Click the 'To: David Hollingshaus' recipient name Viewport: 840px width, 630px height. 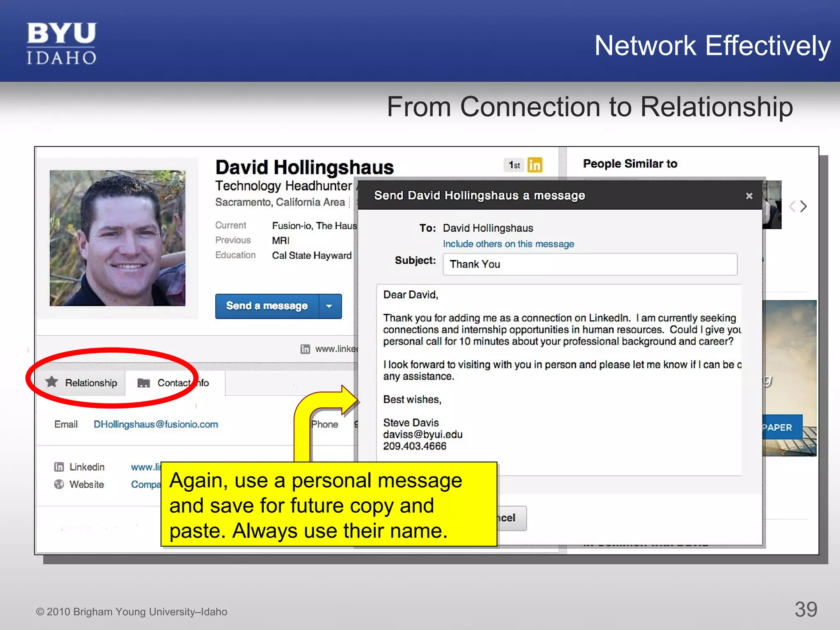tap(488, 228)
